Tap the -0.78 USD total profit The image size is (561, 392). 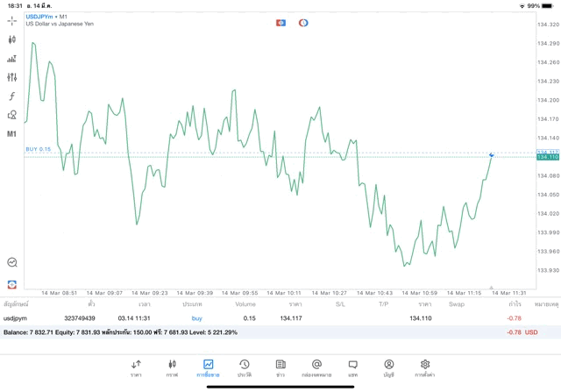(522, 332)
